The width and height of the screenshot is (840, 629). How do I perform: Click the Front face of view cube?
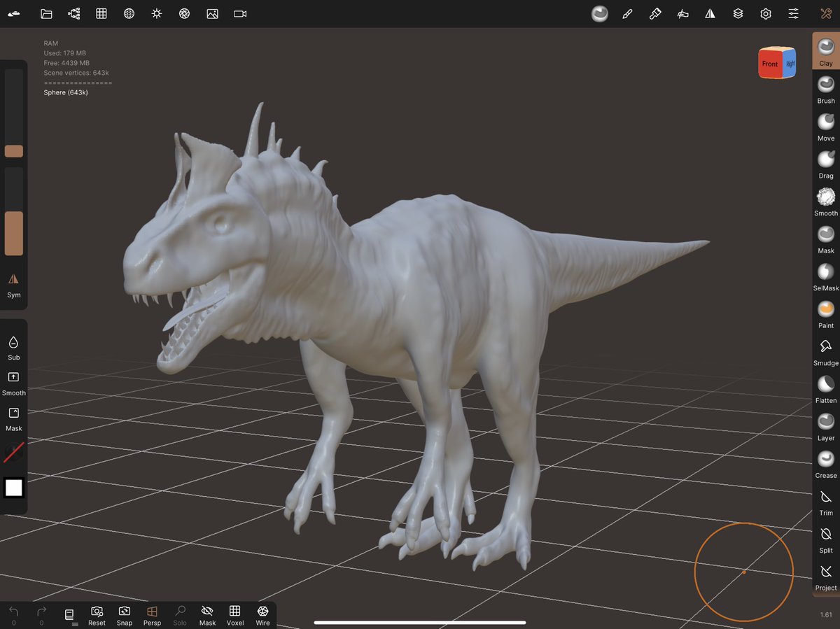(770, 64)
